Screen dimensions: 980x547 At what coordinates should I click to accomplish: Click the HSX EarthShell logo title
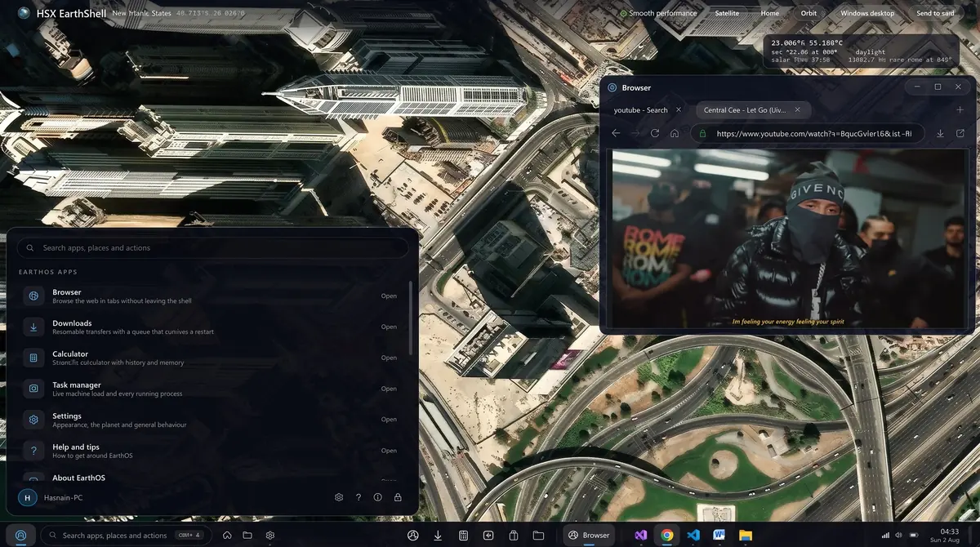pos(71,13)
